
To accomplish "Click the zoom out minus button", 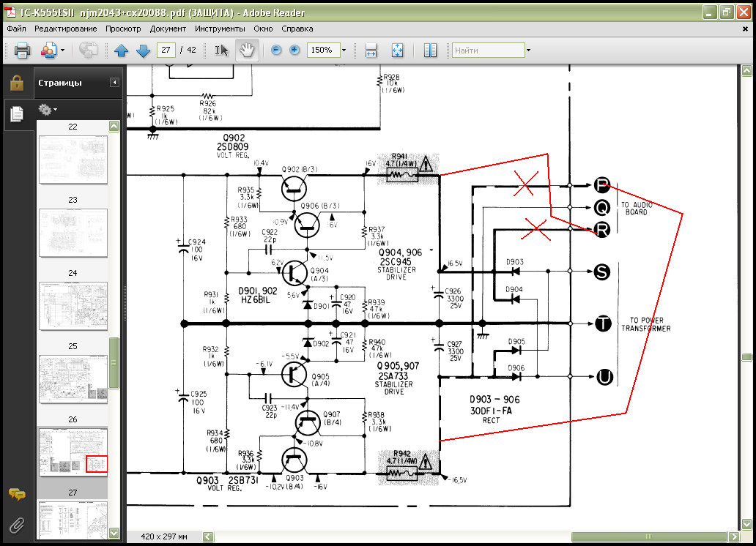I will 276,51.
